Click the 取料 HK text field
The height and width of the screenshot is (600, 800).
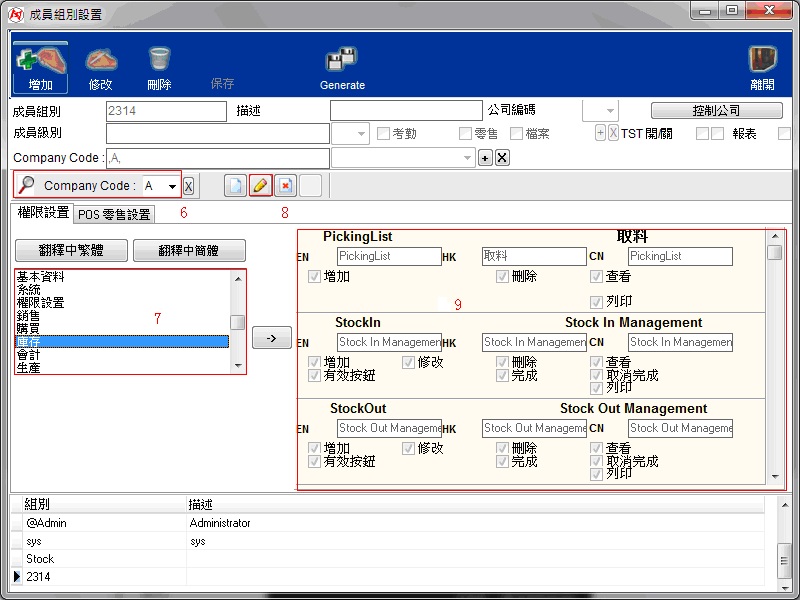click(x=534, y=256)
